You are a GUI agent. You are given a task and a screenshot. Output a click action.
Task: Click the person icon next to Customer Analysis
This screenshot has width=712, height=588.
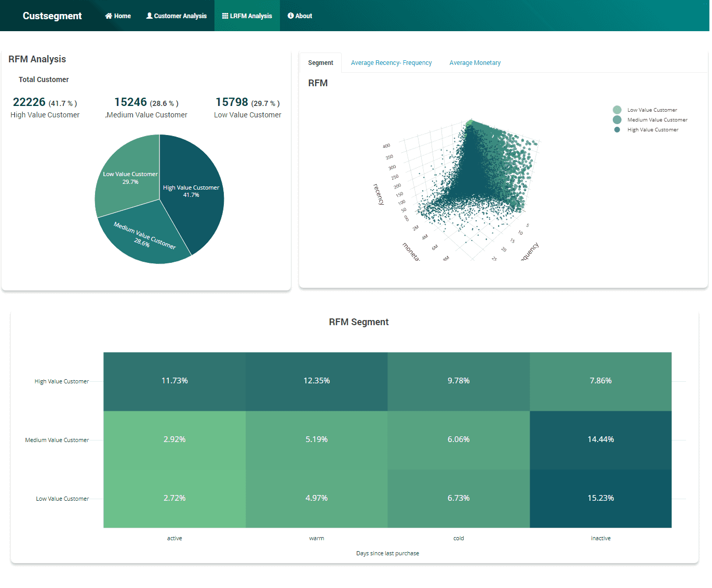tap(148, 16)
